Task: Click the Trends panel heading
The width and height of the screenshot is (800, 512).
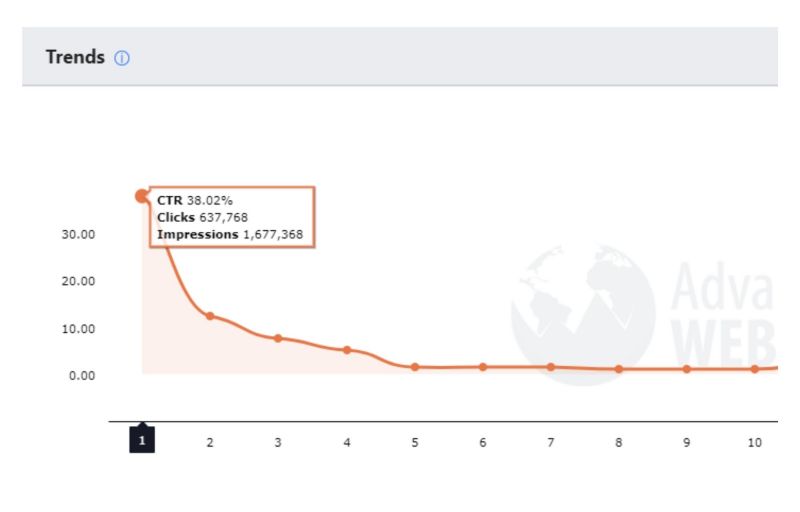Action: pos(75,57)
